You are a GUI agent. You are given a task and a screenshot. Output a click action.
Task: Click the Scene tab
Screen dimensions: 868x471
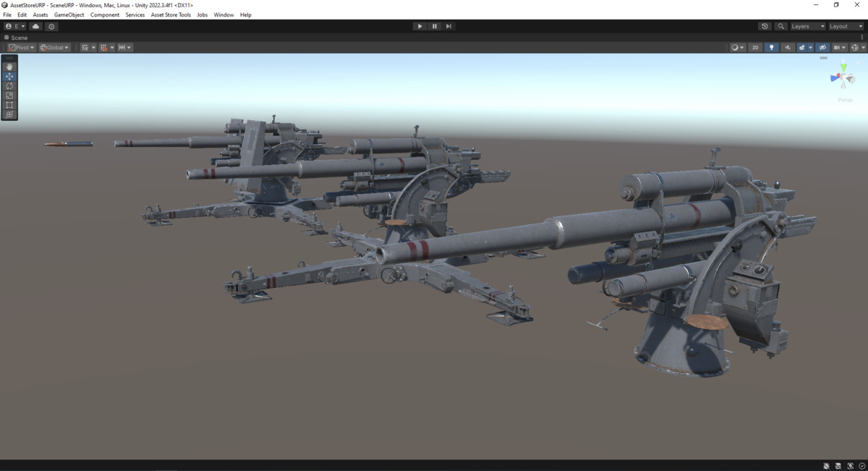[x=17, y=37]
